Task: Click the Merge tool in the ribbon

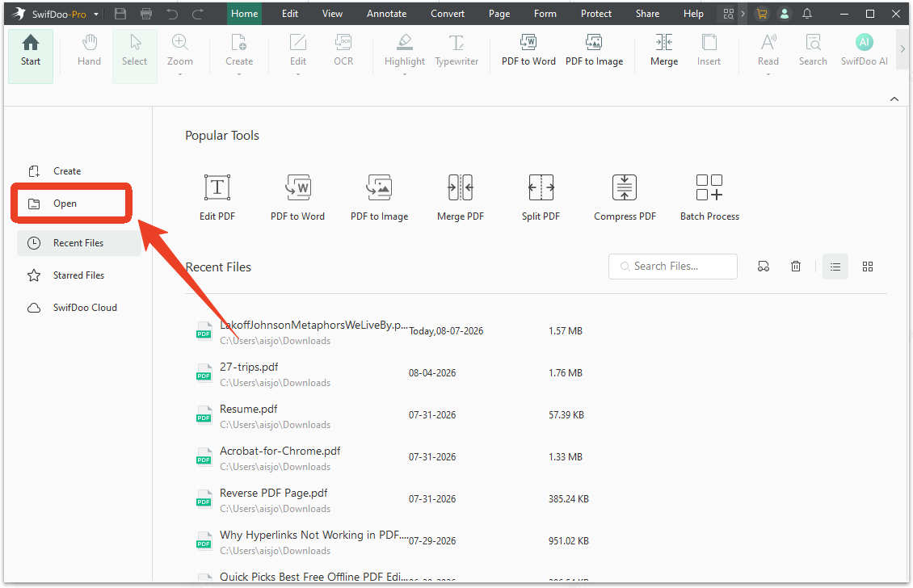Action: pos(664,51)
